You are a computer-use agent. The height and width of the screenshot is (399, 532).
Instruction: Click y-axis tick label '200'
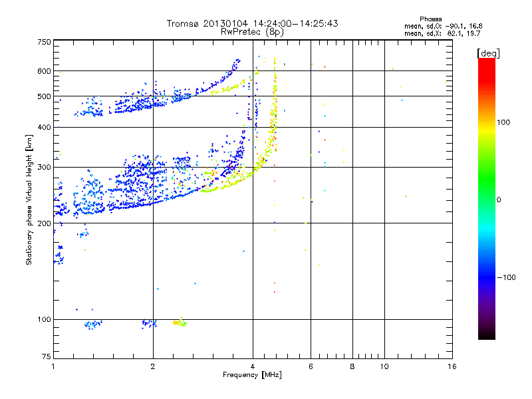point(44,223)
